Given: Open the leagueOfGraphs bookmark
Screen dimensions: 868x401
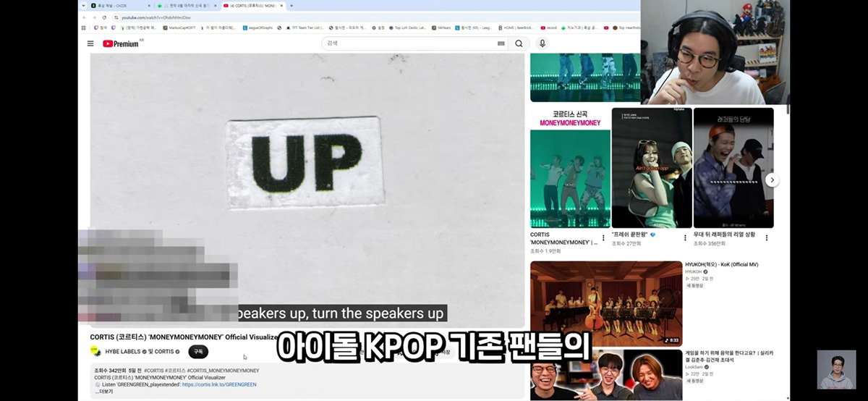Looking at the screenshot, I should [258, 28].
